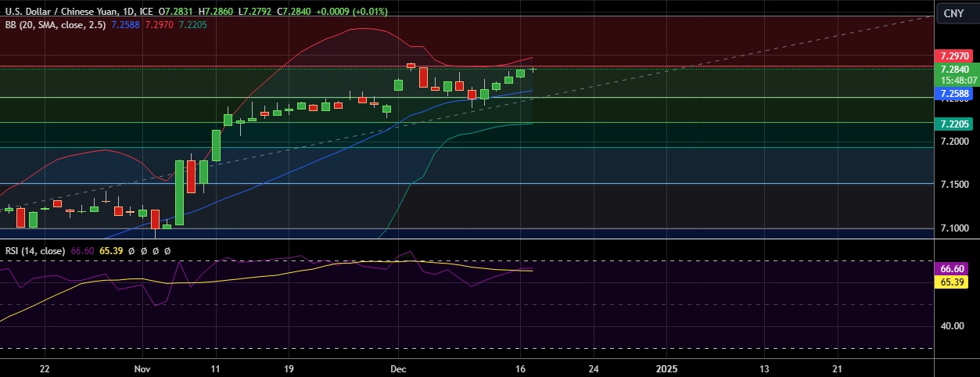
Task: Click the 22 date label on time axis
Action: tap(45, 368)
